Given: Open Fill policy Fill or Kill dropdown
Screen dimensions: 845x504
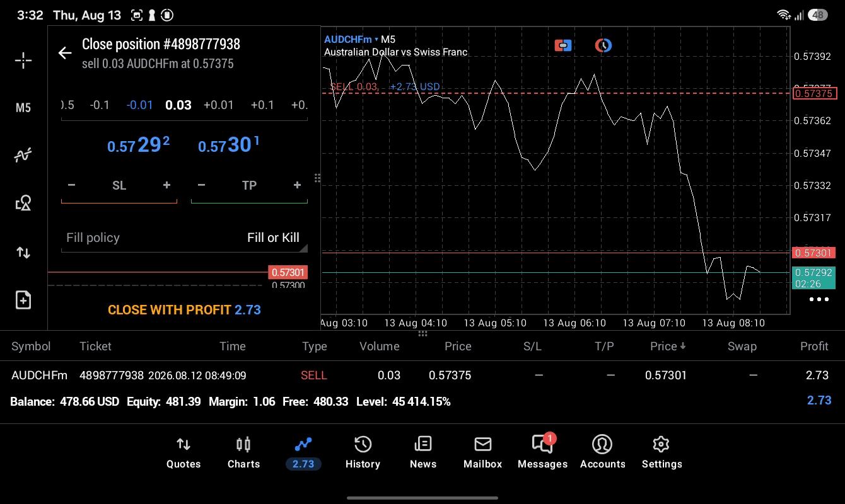Looking at the screenshot, I should click(184, 238).
